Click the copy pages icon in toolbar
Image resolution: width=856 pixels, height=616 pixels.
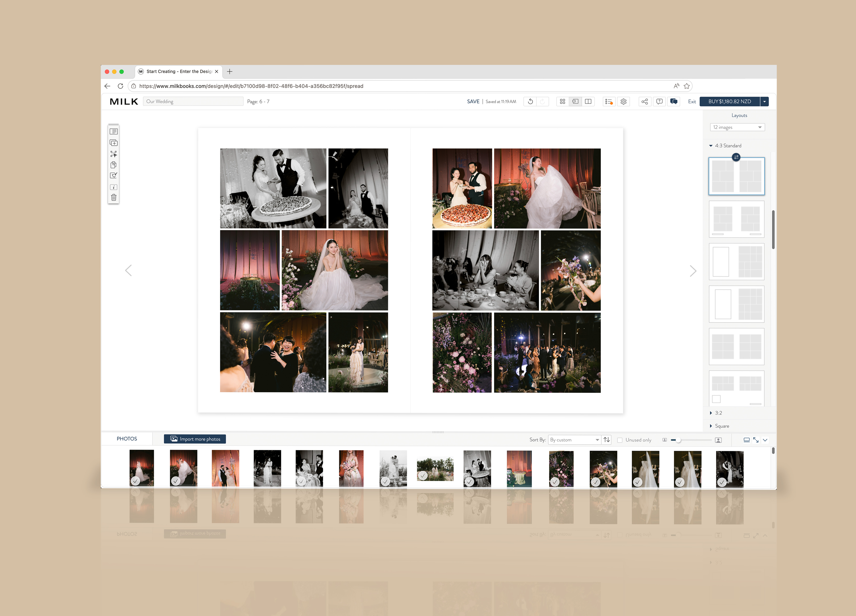(114, 165)
